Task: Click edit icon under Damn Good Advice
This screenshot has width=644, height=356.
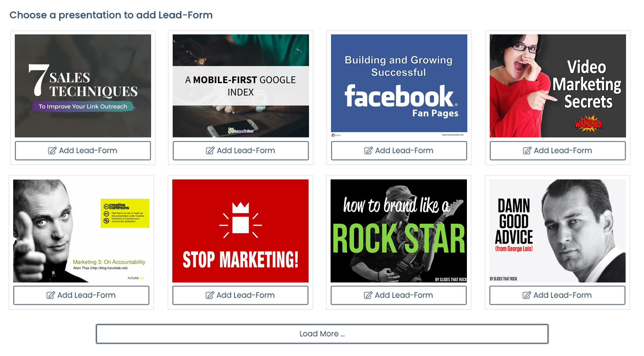Action: pos(527,295)
